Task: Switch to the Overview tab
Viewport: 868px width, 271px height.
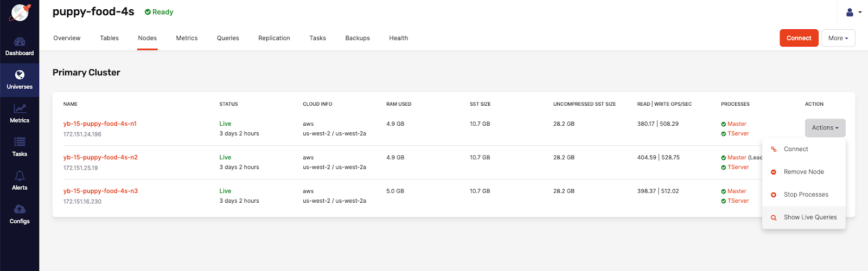Action: (67, 38)
